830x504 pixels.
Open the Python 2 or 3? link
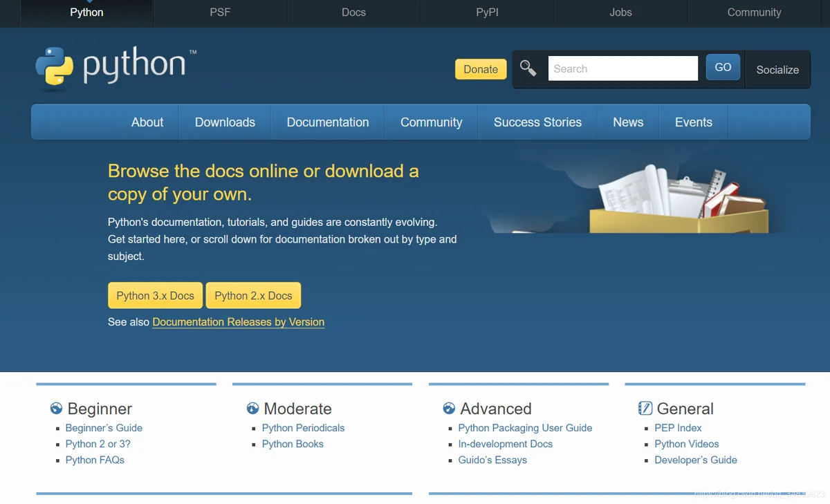(98, 444)
